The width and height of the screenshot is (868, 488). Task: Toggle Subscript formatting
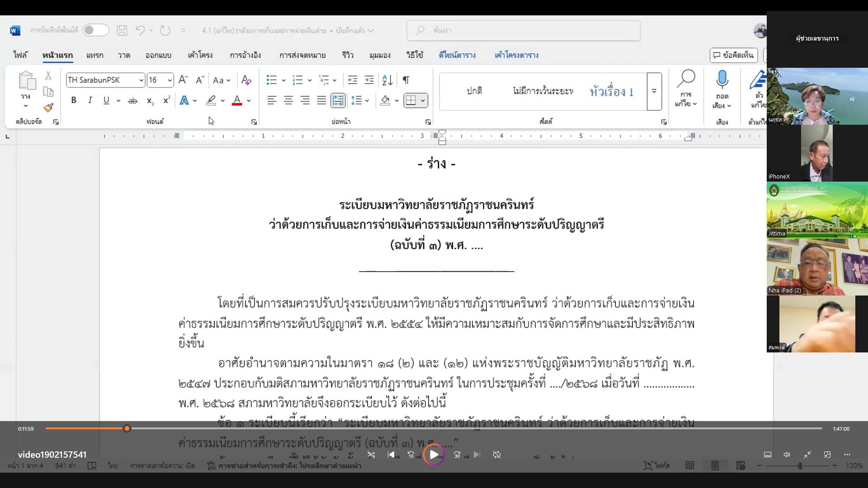(150, 100)
